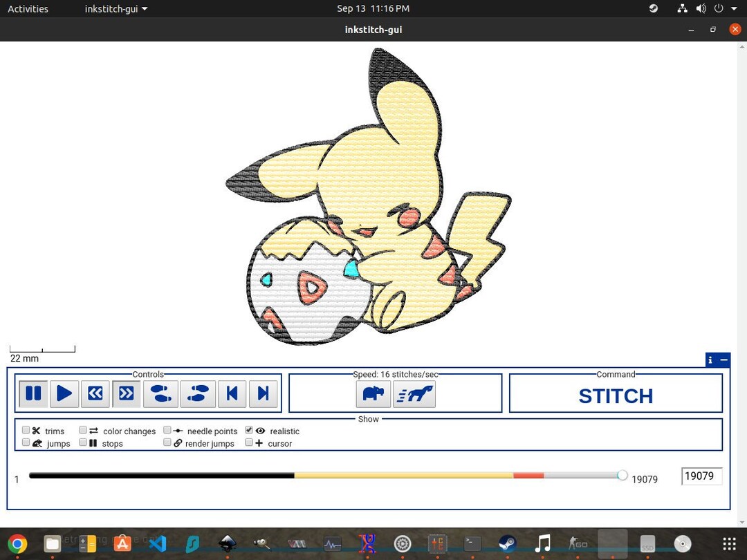
Task: Slow down the simulation speed
Action: [373, 393]
